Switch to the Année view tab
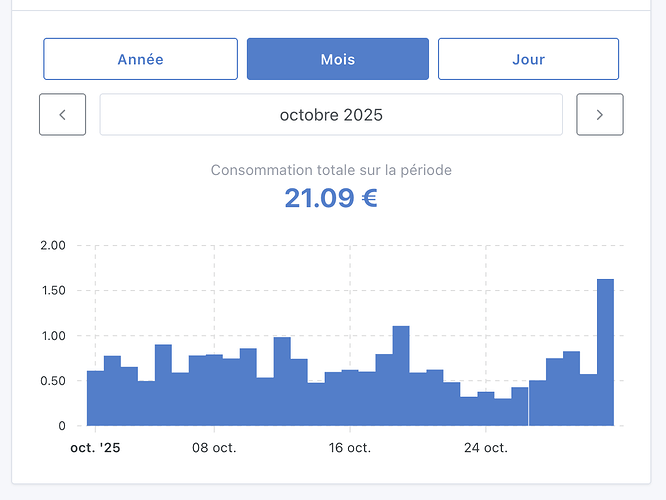 click(140, 59)
